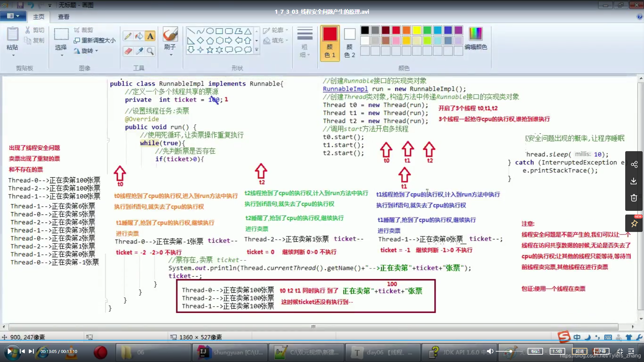The height and width of the screenshot is (362, 644).
Task: Open the Paste dropdown arrow
Action: (x=13, y=55)
